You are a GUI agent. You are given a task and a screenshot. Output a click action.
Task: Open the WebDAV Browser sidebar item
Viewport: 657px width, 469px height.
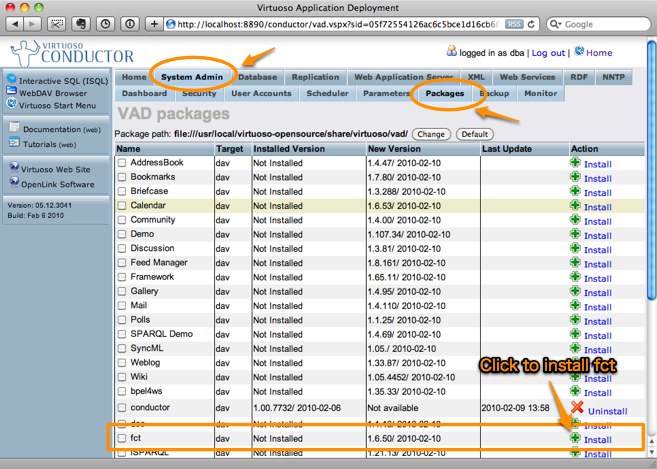[56, 92]
